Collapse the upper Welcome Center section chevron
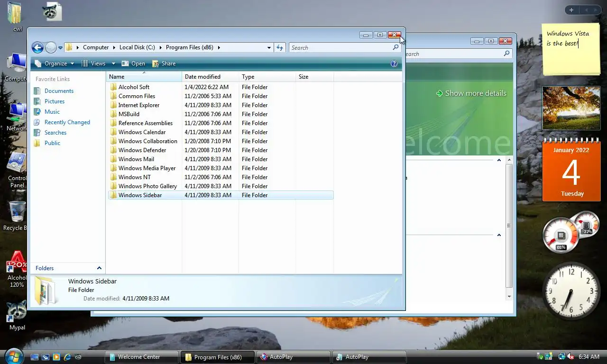Screen dimensions: 607x364 coord(499,160)
